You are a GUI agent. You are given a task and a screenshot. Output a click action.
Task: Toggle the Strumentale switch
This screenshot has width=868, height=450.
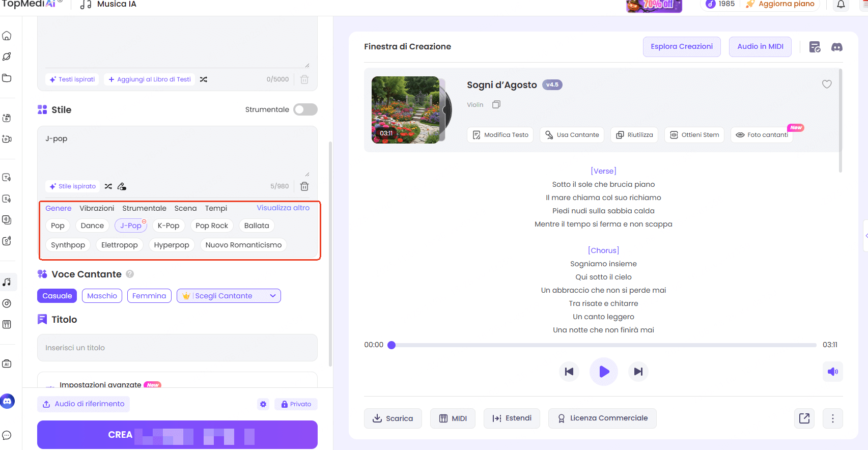click(305, 109)
